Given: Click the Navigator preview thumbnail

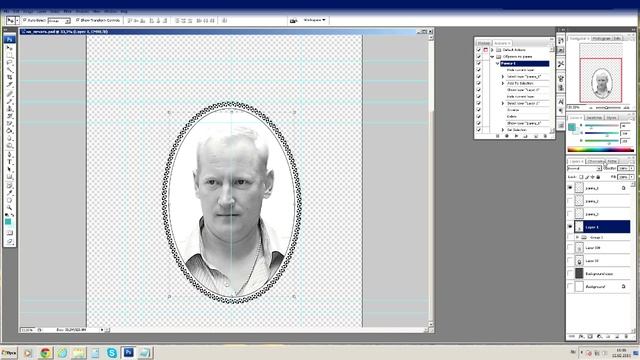Looking at the screenshot, I should [601, 73].
